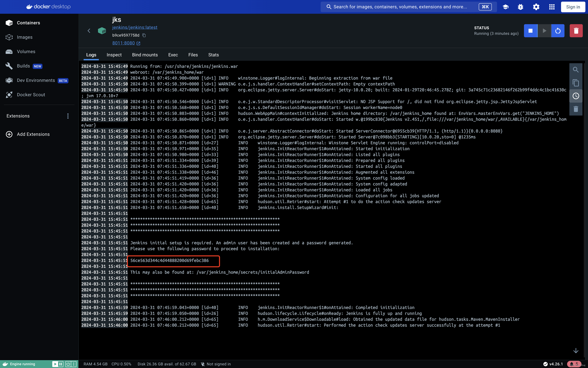This screenshot has width=588, height=368.
Task: Open Docker Desktop settings
Action: point(536,7)
